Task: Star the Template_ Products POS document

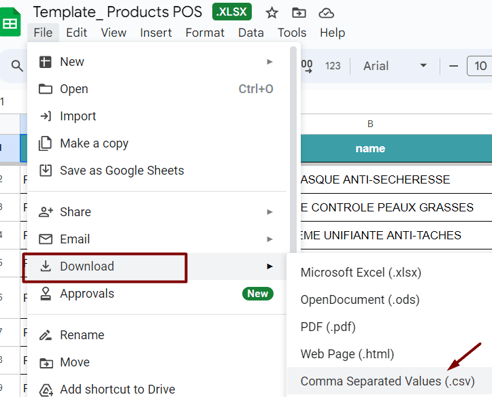Action: pyautogui.click(x=272, y=13)
